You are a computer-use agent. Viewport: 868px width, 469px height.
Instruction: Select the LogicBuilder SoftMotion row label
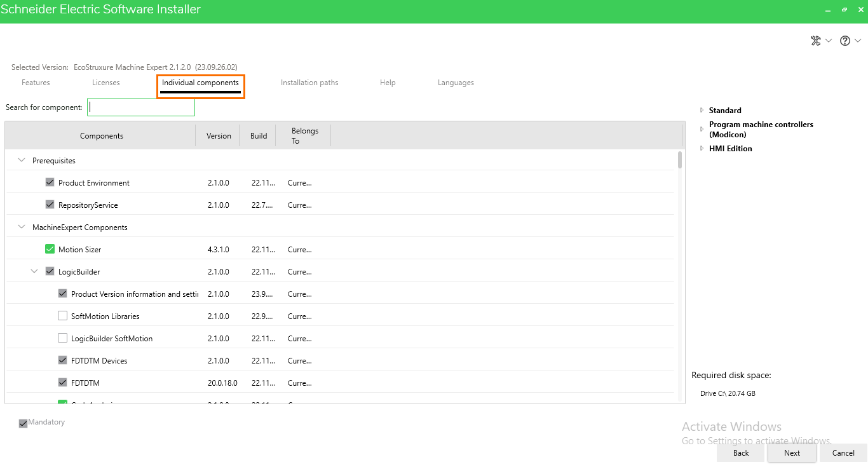point(112,339)
